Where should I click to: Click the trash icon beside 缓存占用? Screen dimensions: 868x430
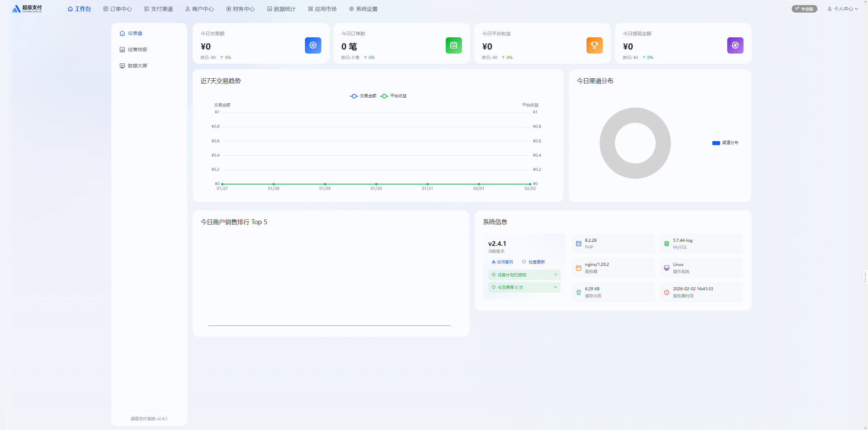(579, 292)
